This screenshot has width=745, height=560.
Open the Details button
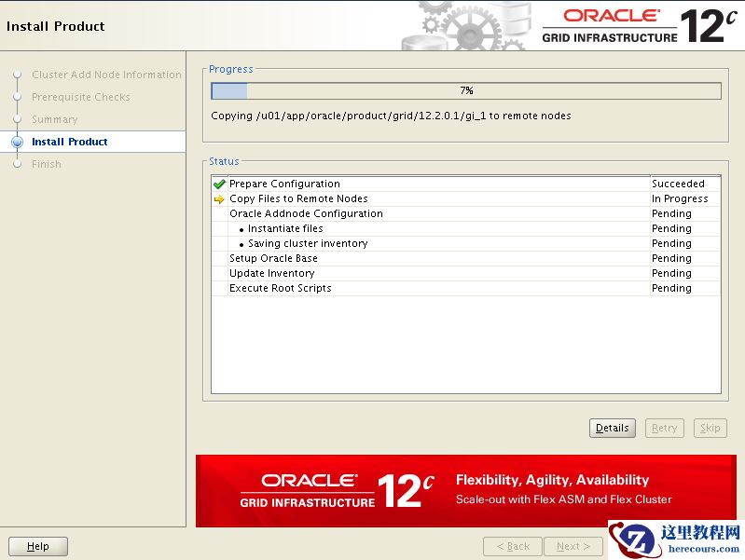[612, 428]
